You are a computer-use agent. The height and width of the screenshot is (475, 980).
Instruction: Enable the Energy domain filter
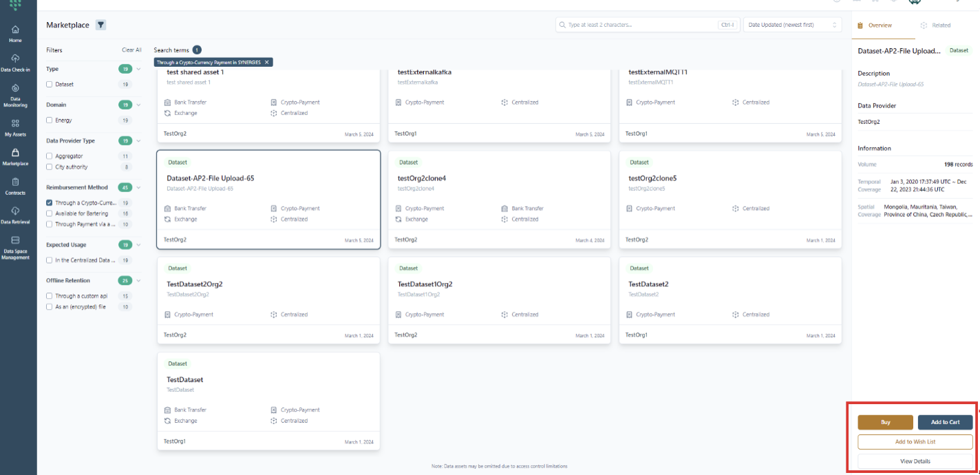point(49,120)
